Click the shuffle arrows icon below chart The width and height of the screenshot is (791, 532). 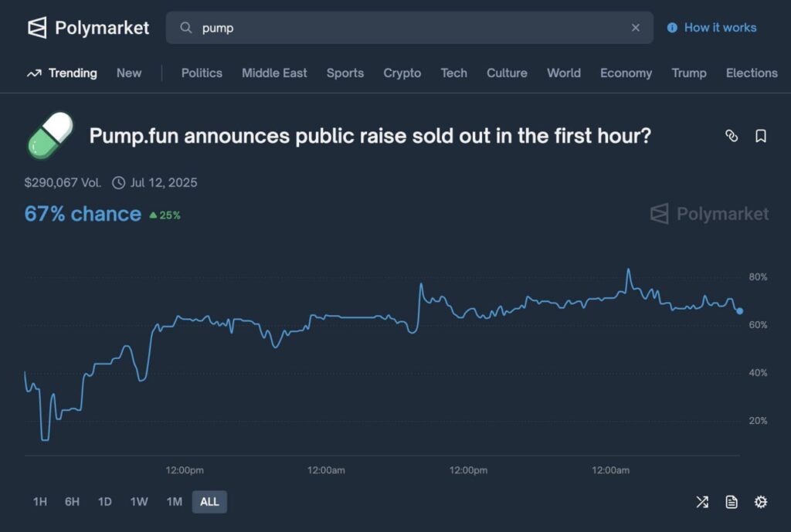(x=702, y=502)
